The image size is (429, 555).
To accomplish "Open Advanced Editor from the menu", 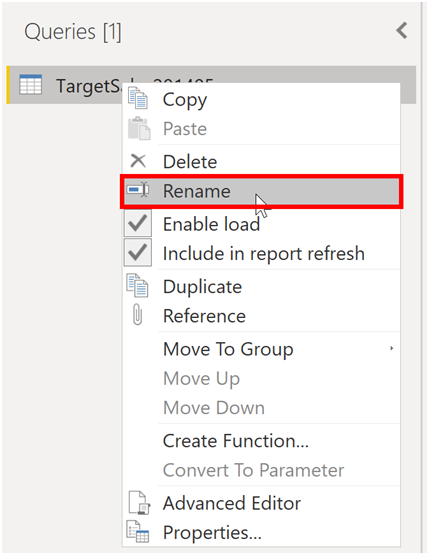I will [232, 503].
